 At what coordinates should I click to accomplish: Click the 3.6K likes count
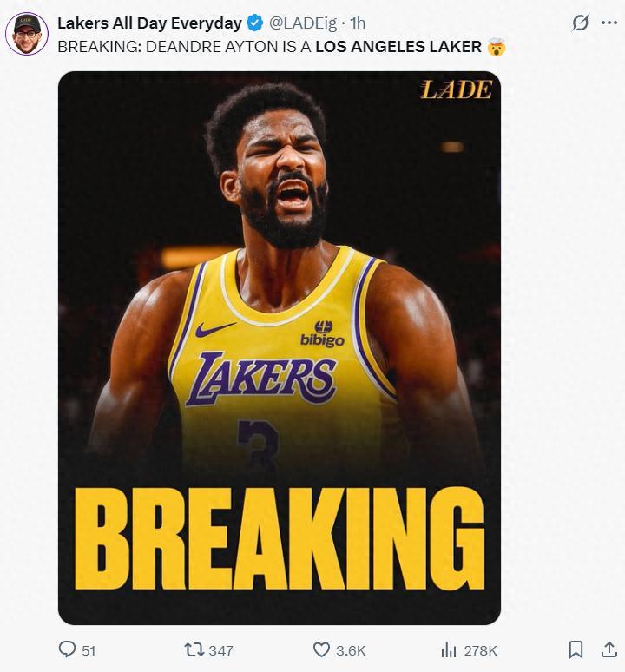coord(351,650)
